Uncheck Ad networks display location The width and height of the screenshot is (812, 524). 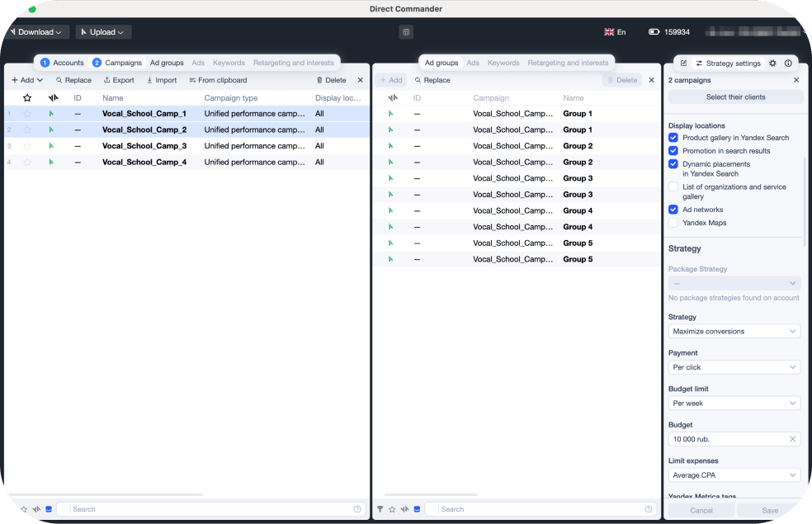click(673, 210)
